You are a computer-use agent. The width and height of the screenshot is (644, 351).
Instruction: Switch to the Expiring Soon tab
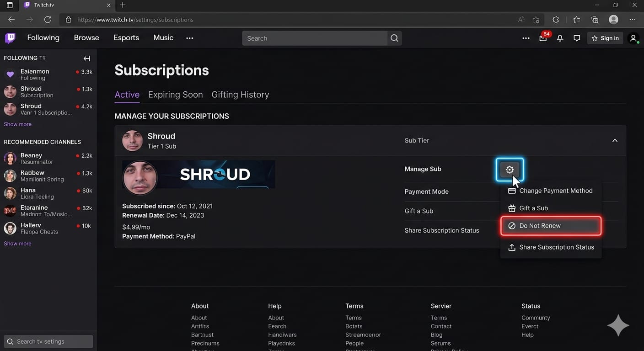point(175,95)
